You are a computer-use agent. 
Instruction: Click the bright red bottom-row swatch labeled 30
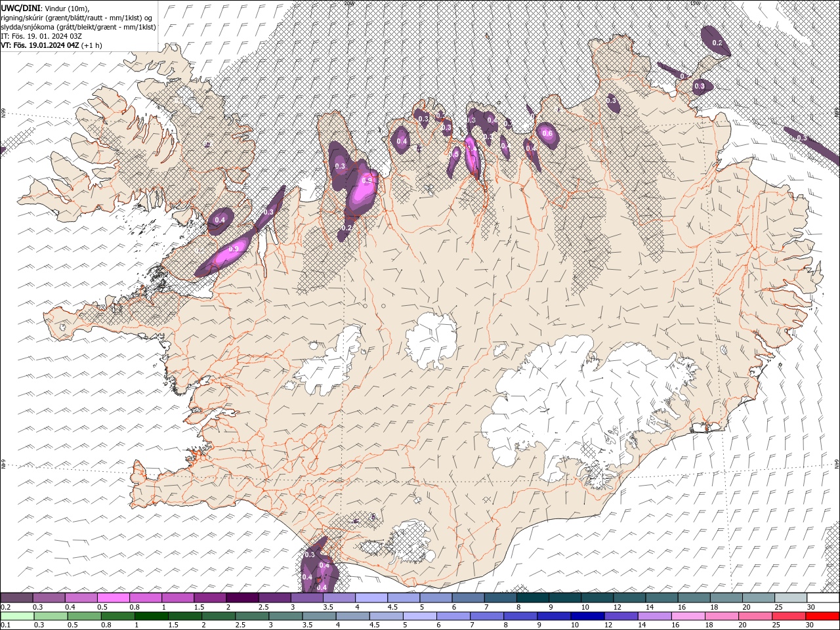click(x=822, y=616)
